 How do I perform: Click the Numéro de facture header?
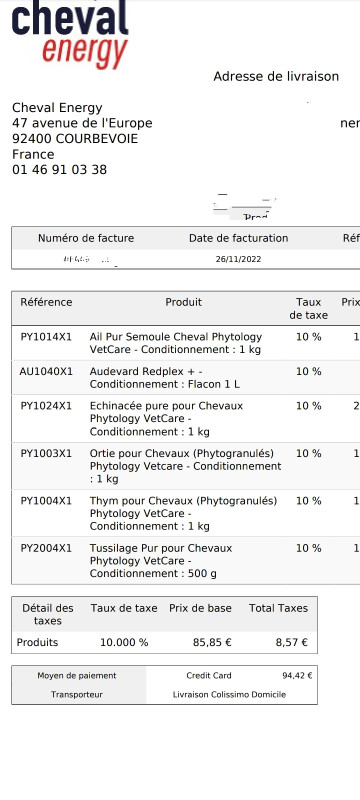86,238
